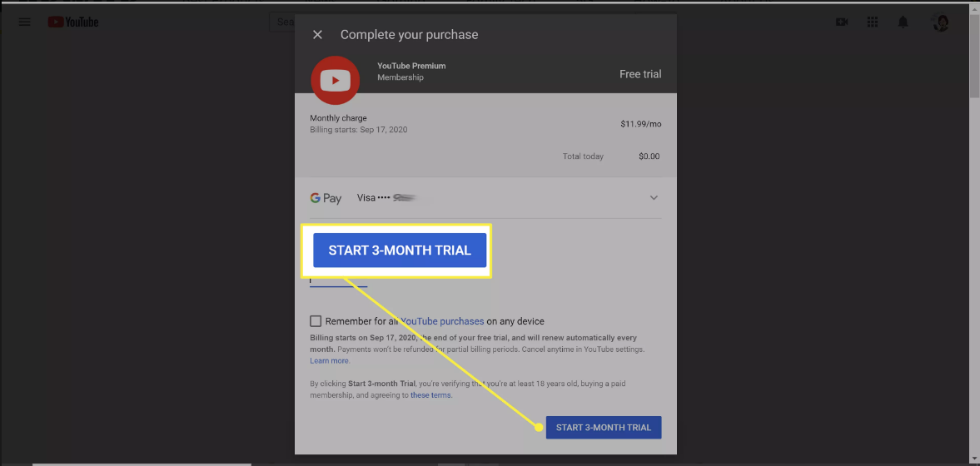Click the Billing starts: Sep 17, 2020 text

[359, 130]
